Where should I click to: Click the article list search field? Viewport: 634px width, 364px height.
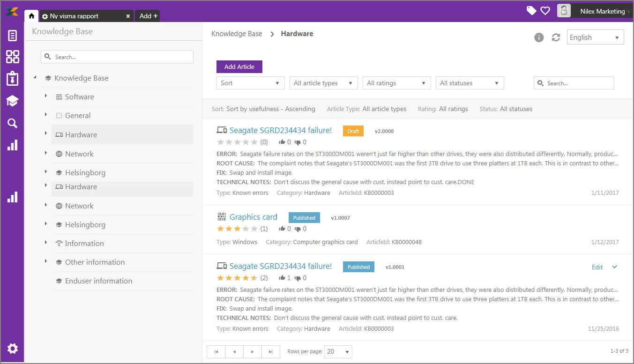point(574,83)
